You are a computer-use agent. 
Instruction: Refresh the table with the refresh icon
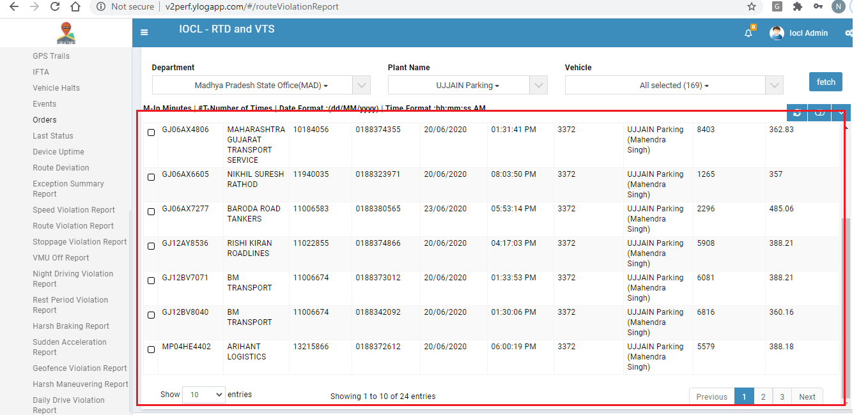pyautogui.click(x=797, y=113)
